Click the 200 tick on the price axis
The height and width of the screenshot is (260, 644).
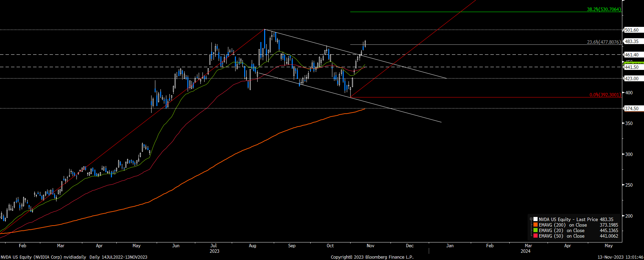[x=629, y=216]
